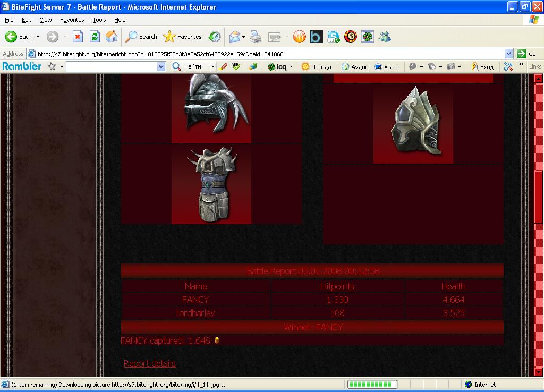Expand the address bar URL dropdown
This screenshot has width=544, height=392.
point(508,54)
